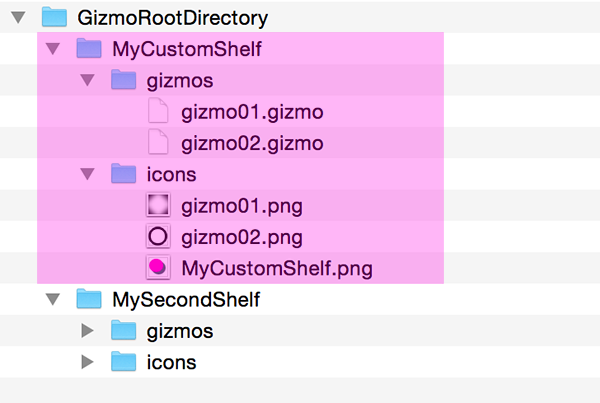Click the gizmo02.png circle icon
Image resolution: width=600 pixels, height=403 pixels.
point(157,237)
